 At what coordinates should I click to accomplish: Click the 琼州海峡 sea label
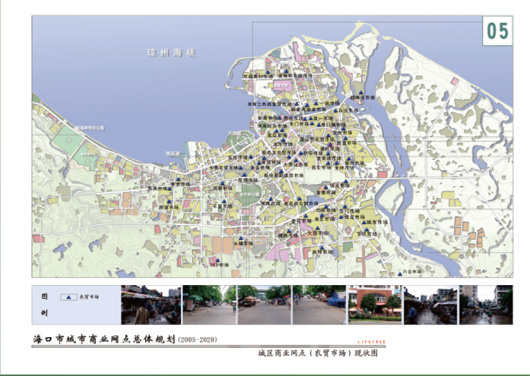tap(171, 53)
